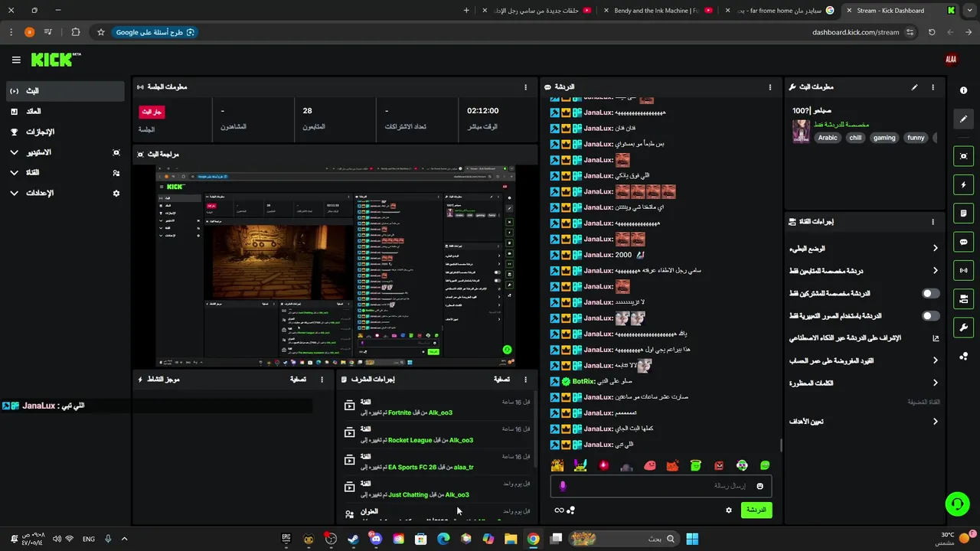This screenshot has width=980, height=551.
Task: Click the gaming stream tag
Action: [x=884, y=138]
